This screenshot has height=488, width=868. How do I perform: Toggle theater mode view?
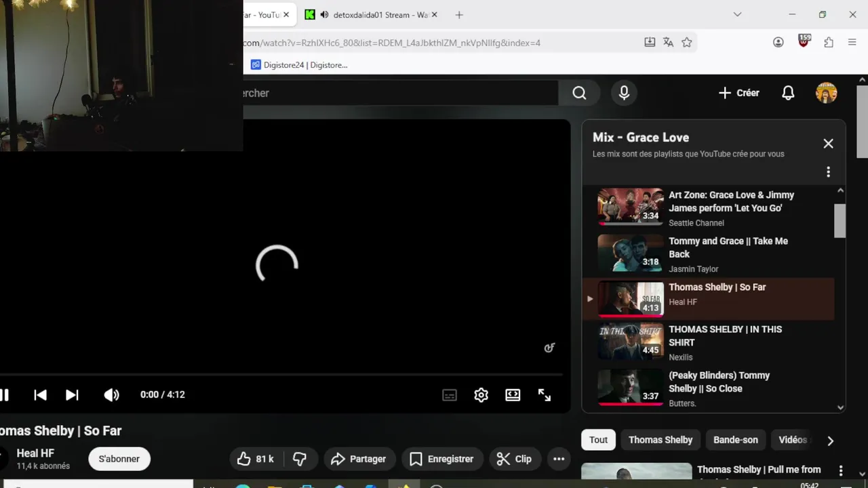click(x=513, y=394)
